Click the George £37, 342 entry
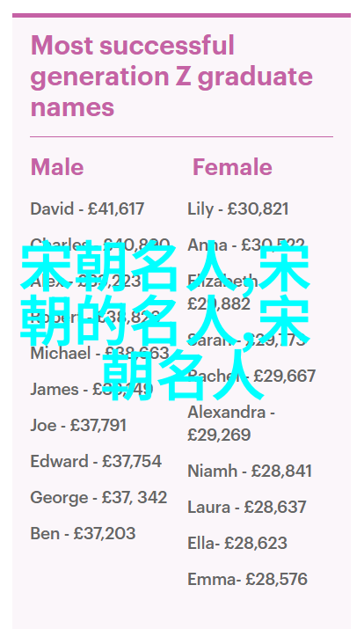This screenshot has width=364, height=629. point(98,497)
